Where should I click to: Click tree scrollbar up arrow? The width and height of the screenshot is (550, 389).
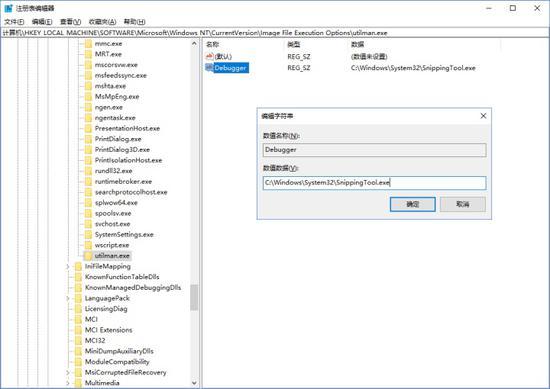[x=194, y=43]
